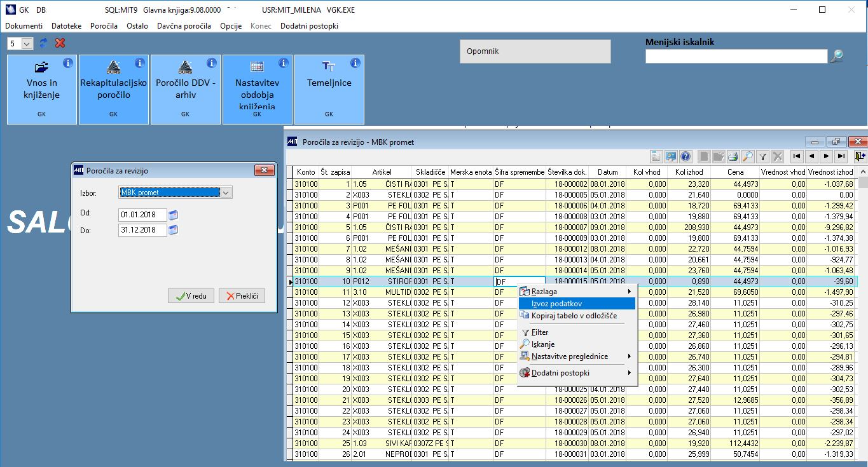The width and height of the screenshot is (868, 467).
Task: Go to last record using navigation arrow
Action: coord(841,156)
